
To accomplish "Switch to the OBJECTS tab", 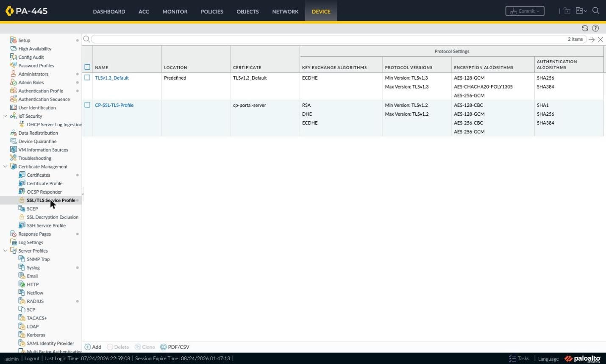I will [x=247, y=11].
